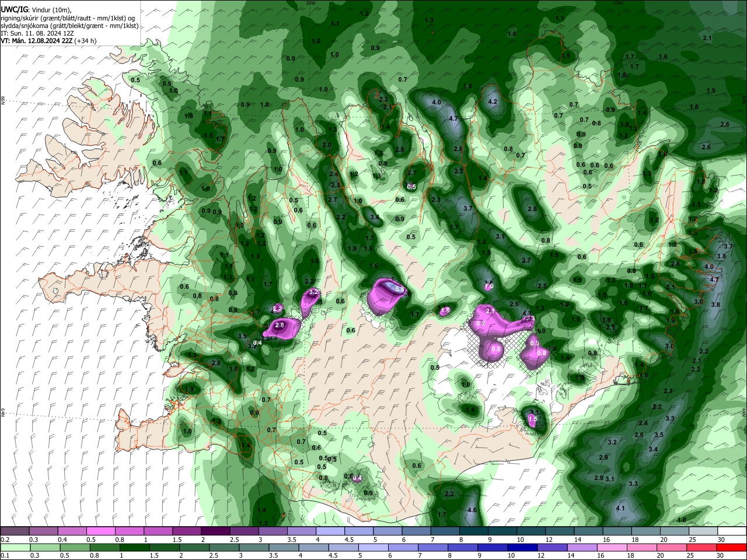Click the bottom-row blue swatch between 8 and 9
747x560 pixels.
[463, 547]
